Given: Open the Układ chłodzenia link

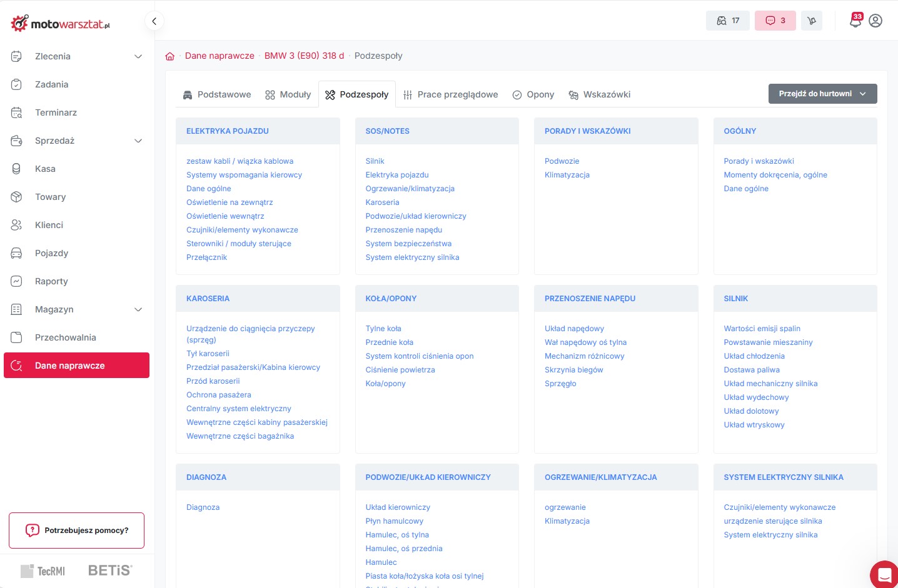Looking at the screenshot, I should pos(754,356).
